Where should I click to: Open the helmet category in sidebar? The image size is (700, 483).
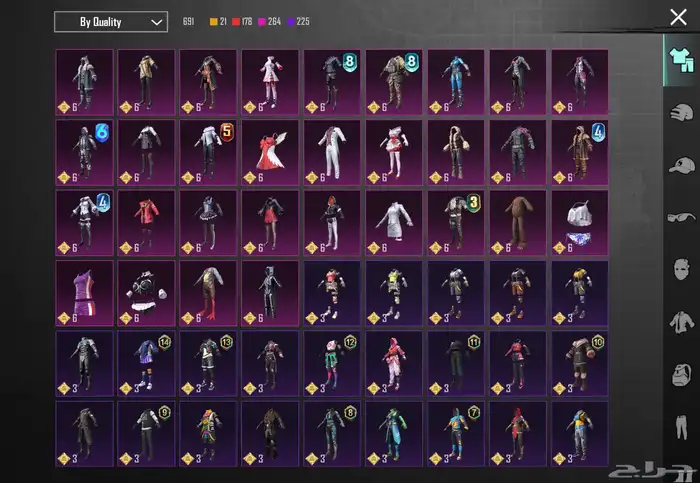[680, 112]
